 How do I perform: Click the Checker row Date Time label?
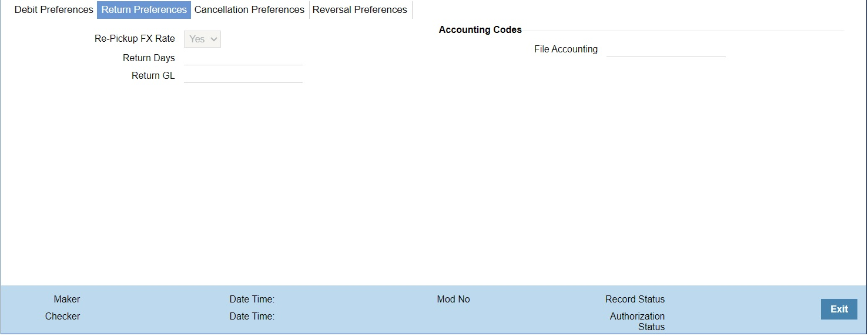click(252, 316)
